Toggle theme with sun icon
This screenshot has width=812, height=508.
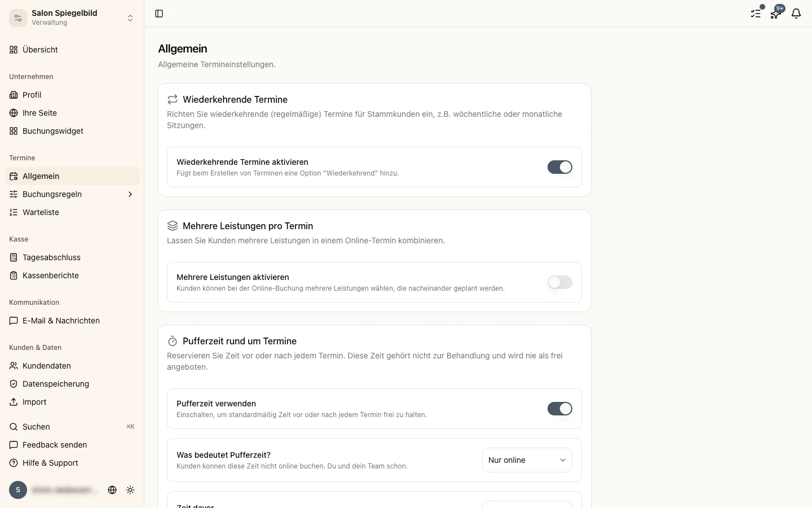click(x=130, y=490)
